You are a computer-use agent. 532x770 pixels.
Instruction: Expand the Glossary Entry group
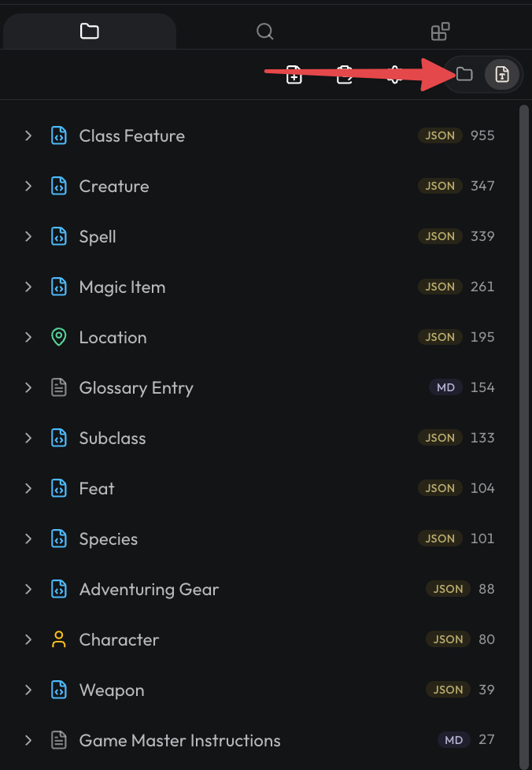point(28,387)
